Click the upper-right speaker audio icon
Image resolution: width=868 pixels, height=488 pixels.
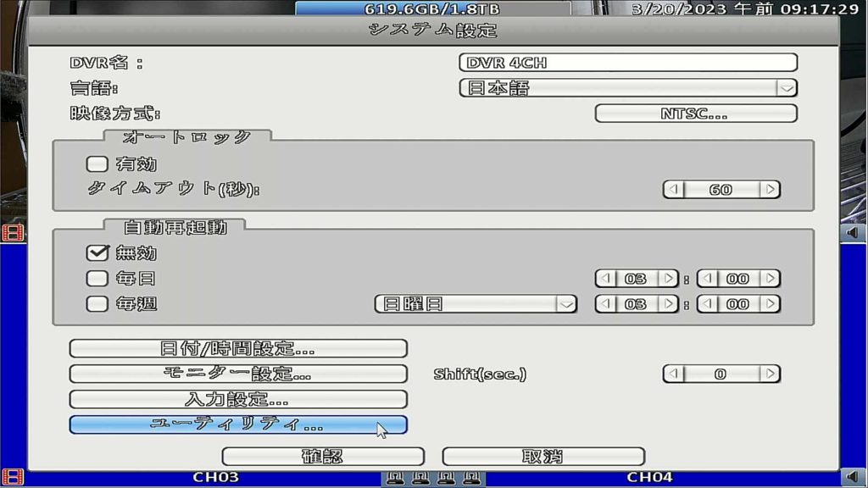point(853,232)
